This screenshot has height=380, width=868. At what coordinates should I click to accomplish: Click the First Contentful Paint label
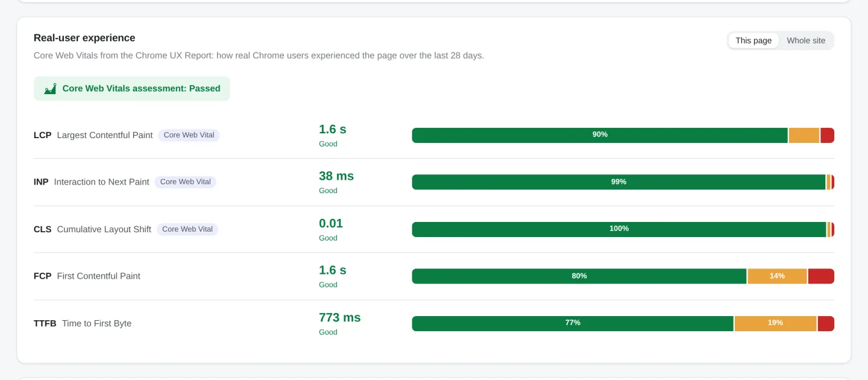[98, 276]
